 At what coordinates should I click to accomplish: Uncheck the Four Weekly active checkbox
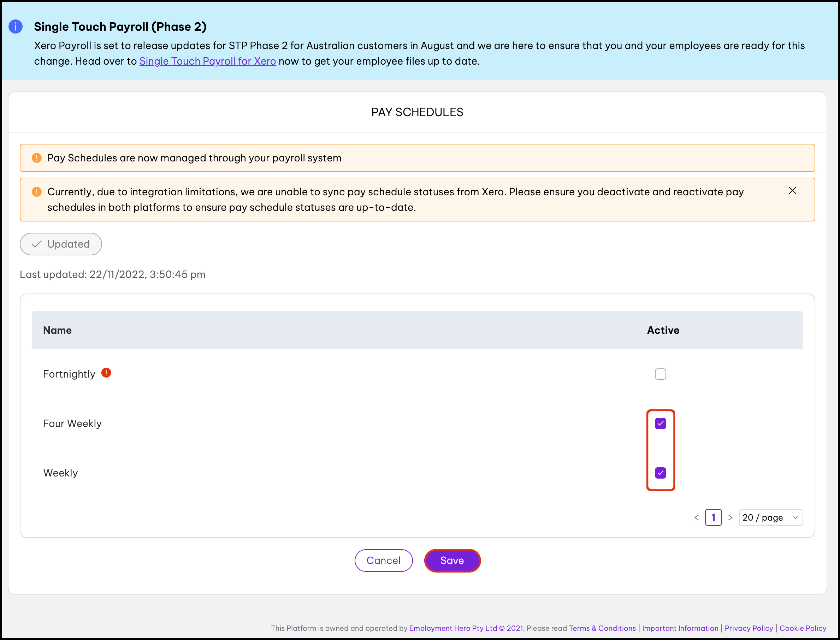pyautogui.click(x=660, y=423)
